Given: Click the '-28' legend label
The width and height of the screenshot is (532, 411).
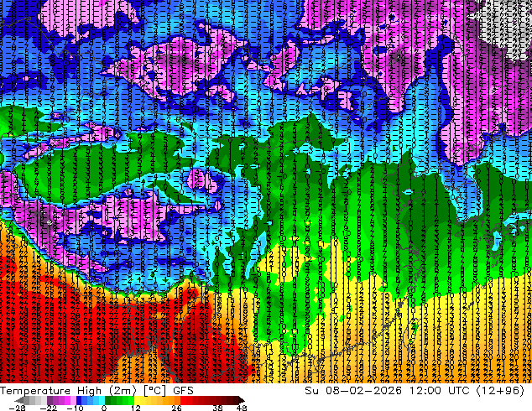Looking at the screenshot, I should (x=17, y=408).
